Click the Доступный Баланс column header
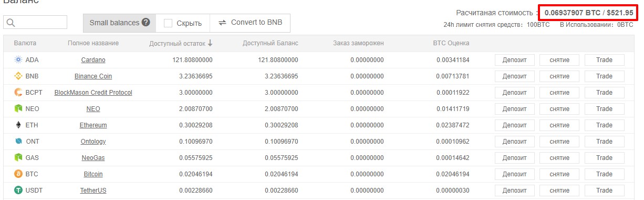The height and width of the screenshot is (200, 644). 271,43
